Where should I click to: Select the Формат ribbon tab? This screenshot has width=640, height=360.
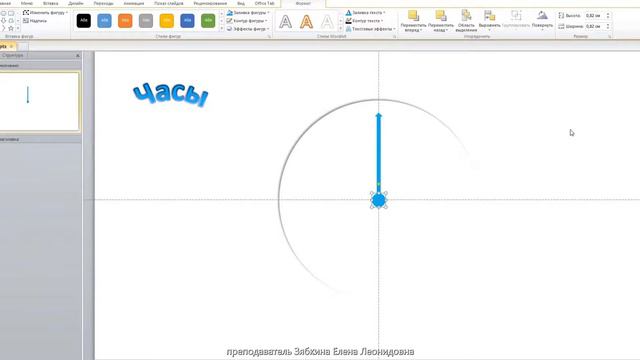[x=303, y=3]
